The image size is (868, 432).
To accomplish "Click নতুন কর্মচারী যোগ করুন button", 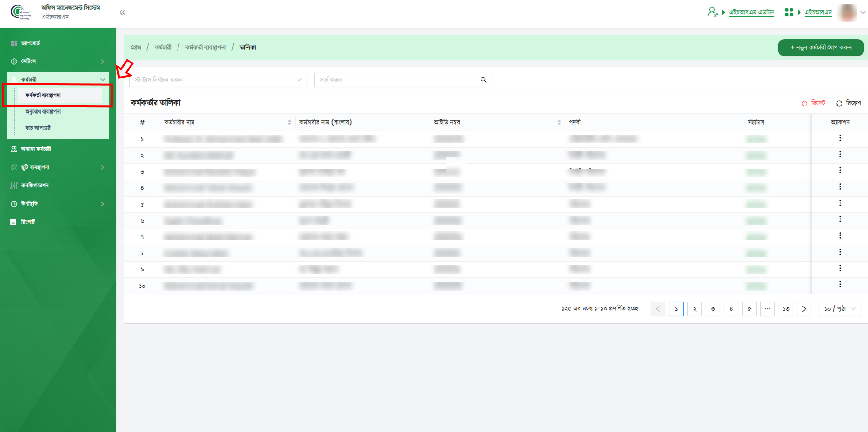I will [x=821, y=47].
